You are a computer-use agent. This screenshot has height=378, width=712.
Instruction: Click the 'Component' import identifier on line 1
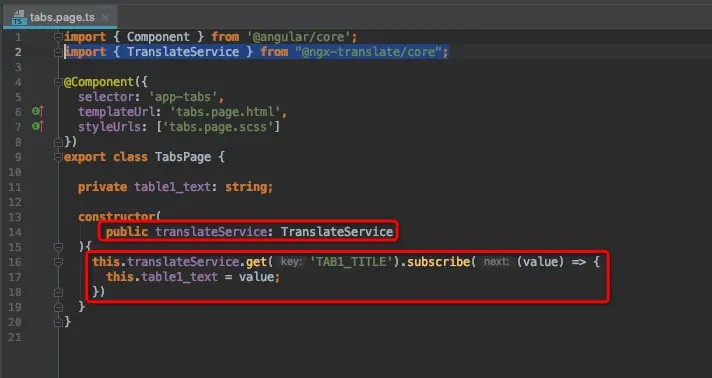158,37
